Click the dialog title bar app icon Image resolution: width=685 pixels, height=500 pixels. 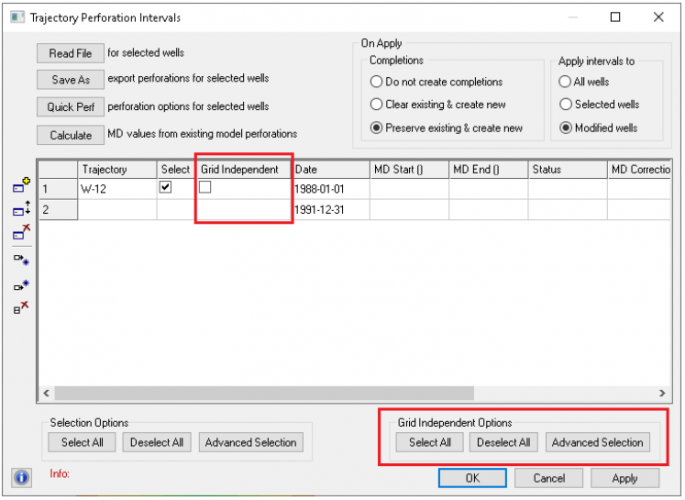[x=15, y=17]
